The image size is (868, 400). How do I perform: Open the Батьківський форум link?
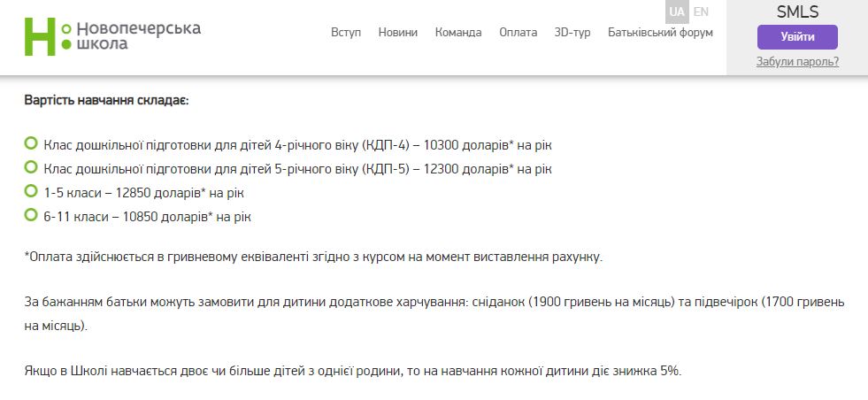coord(660,33)
